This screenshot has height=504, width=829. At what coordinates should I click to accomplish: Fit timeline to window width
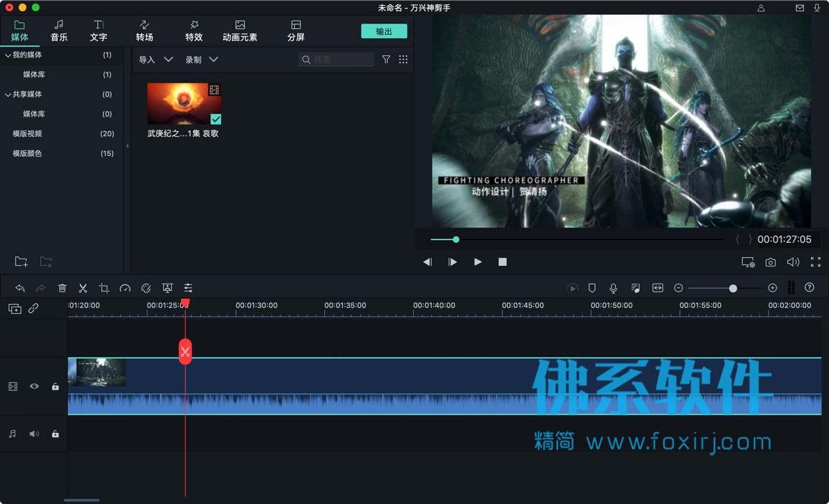[x=657, y=288]
